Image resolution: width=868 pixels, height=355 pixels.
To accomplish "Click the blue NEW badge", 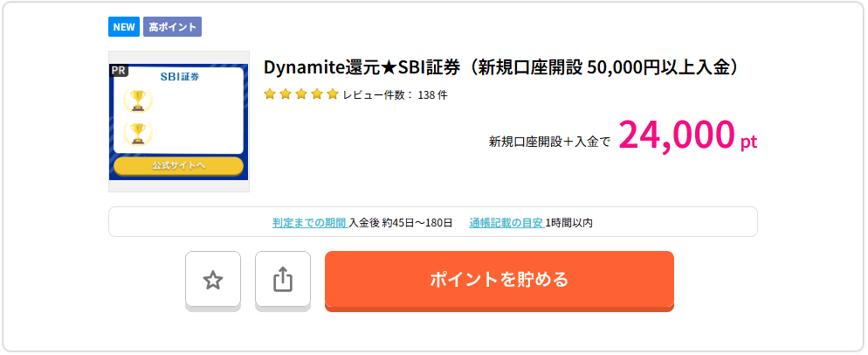I will (x=123, y=27).
